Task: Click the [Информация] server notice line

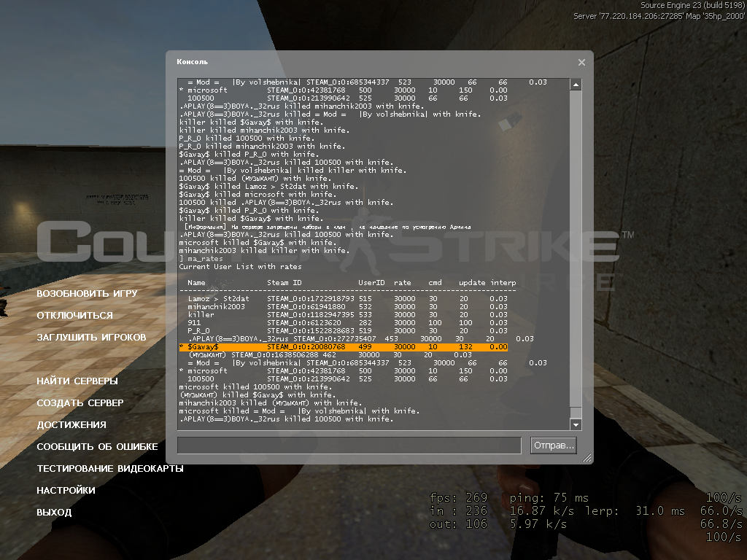Action: [x=328, y=227]
